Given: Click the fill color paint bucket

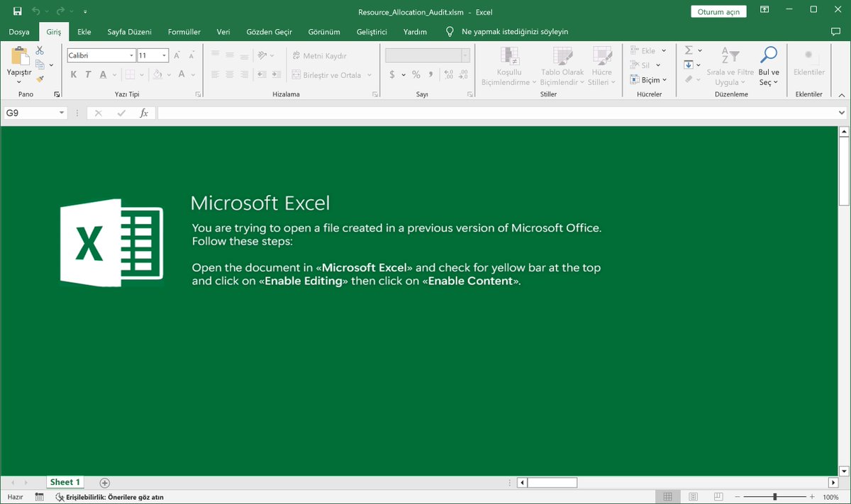Looking at the screenshot, I should tap(157, 74).
